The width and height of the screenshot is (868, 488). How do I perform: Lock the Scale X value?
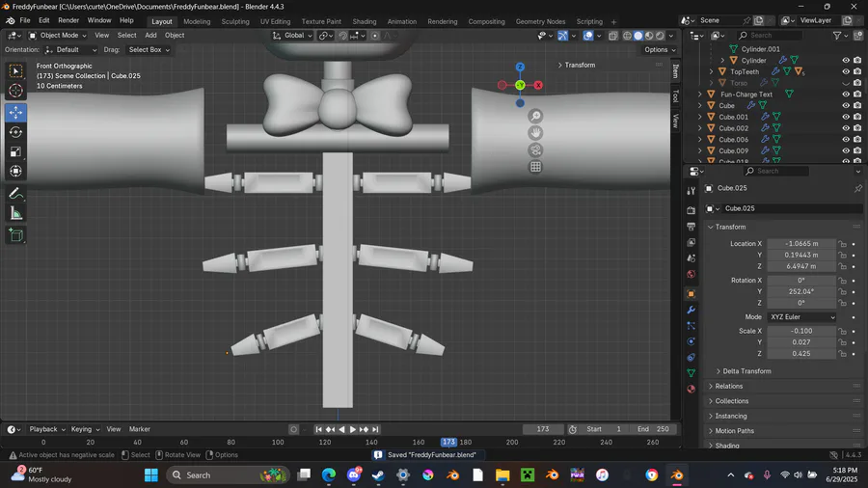coord(842,331)
